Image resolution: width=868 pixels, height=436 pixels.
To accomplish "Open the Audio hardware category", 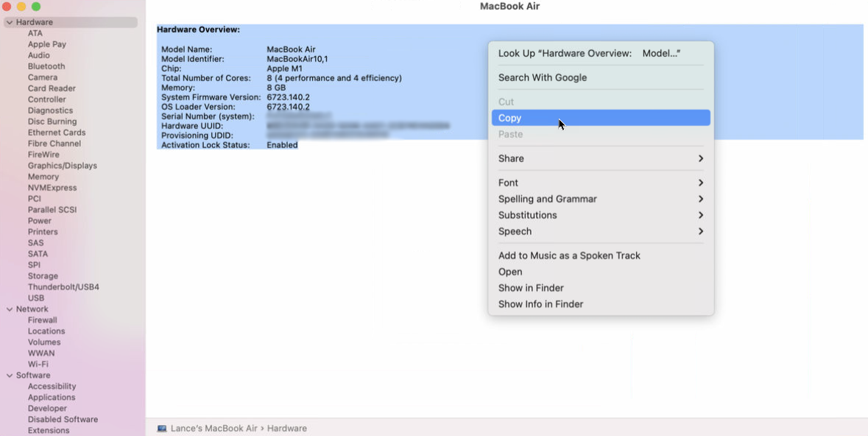I will [39, 55].
